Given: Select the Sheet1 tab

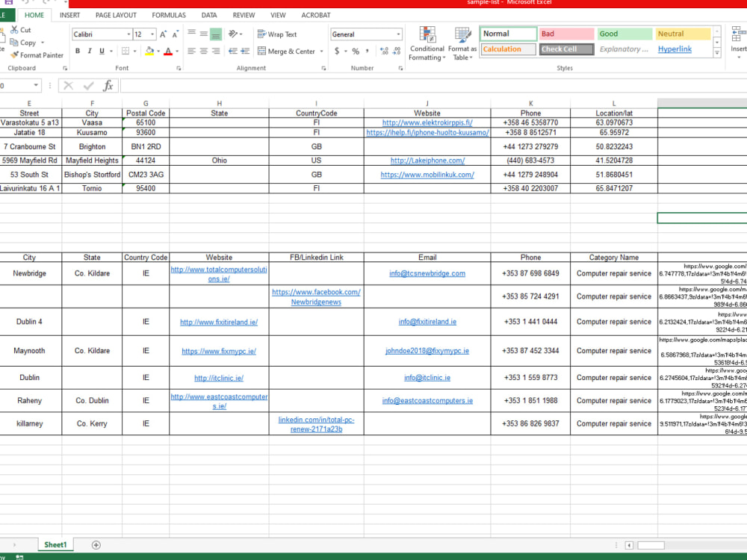Looking at the screenshot, I should (x=55, y=545).
